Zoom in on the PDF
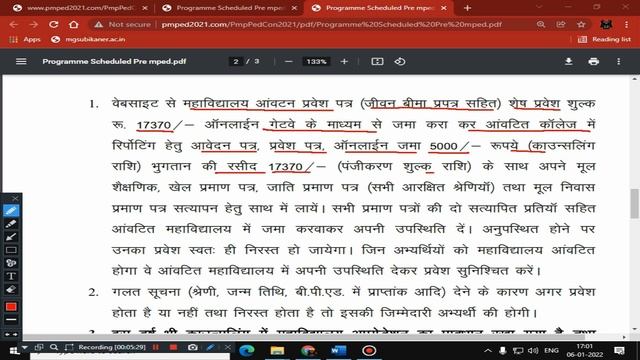This screenshot has width=640, height=360. (344, 61)
